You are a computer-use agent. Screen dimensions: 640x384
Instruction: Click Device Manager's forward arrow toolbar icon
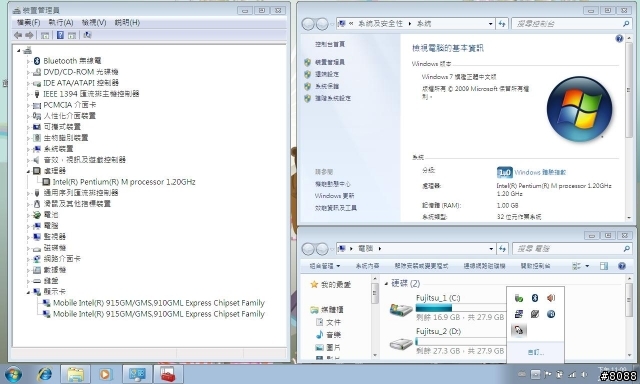[29, 36]
